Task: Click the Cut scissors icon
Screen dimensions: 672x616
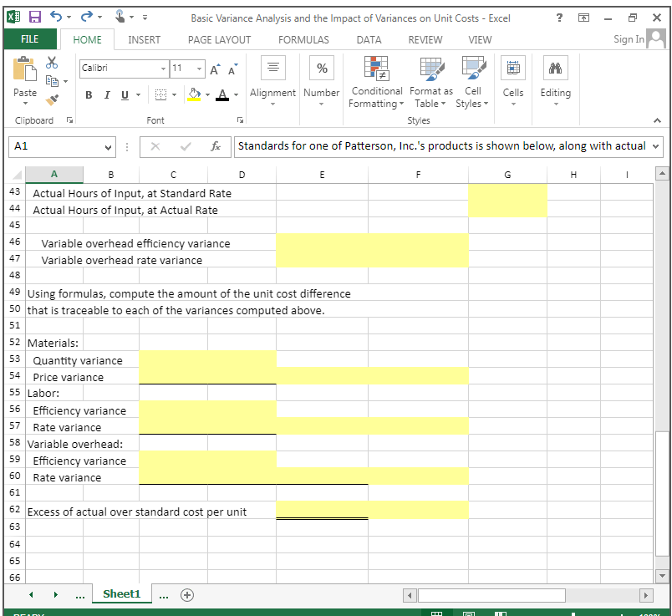Action: [52, 64]
